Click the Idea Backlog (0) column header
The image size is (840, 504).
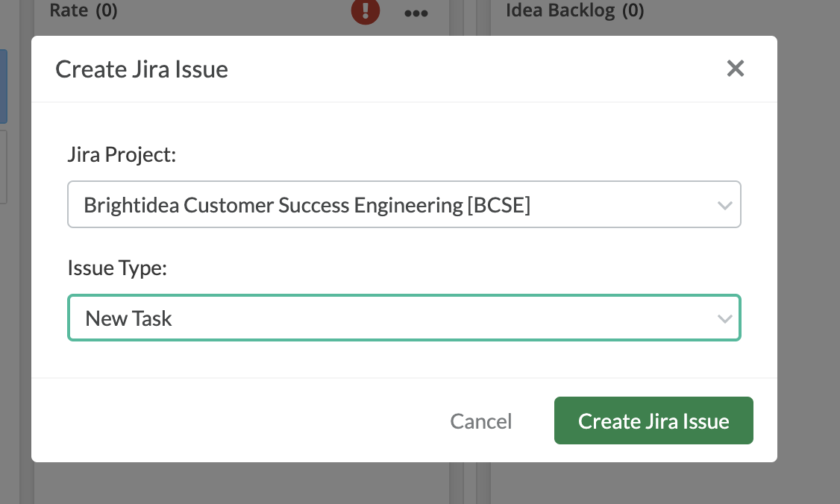click(x=575, y=10)
